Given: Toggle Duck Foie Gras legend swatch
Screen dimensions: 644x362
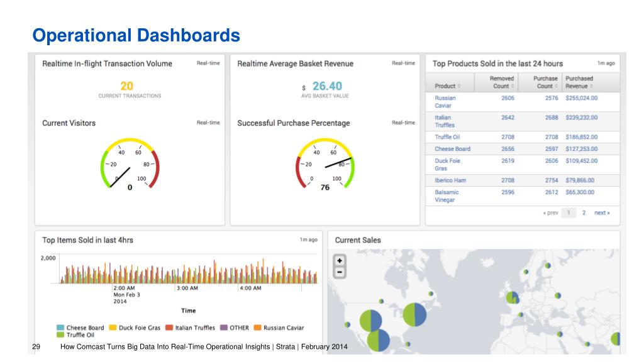Looking at the screenshot, I should point(113,327).
